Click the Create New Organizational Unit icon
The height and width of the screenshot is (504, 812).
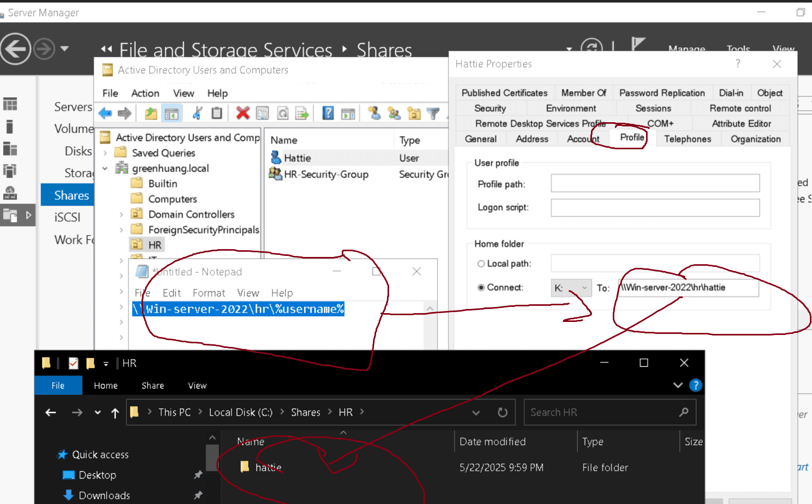click(x=414, y=113)
